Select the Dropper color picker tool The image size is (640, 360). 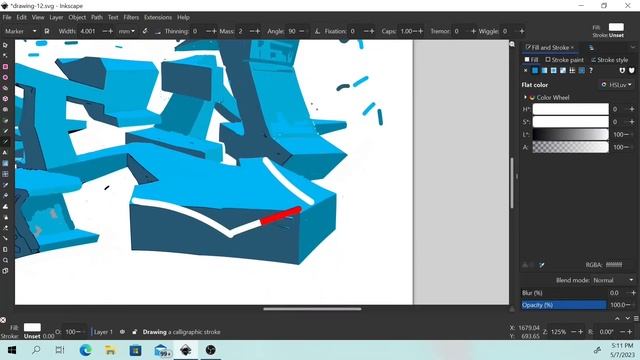click(x=5, y=185)
